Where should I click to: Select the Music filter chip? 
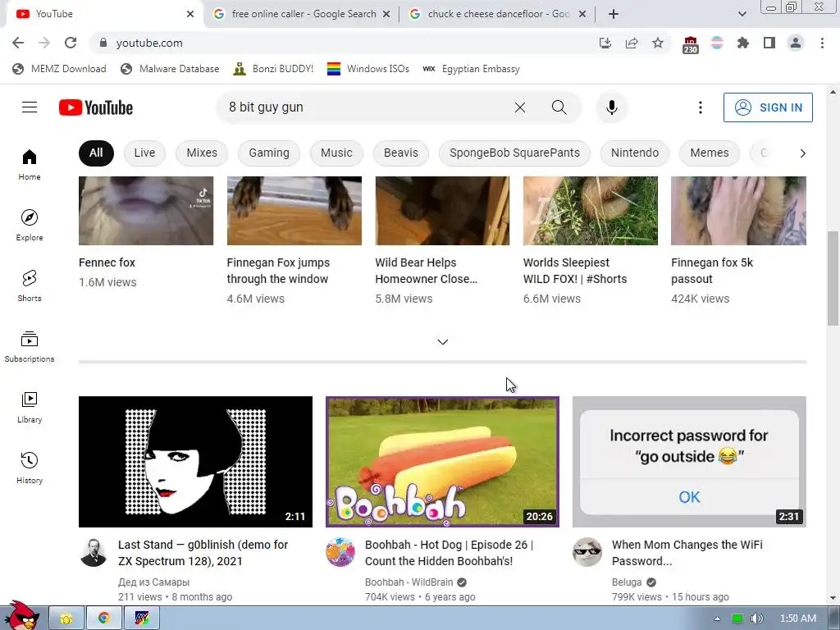(x=336, y=153)
